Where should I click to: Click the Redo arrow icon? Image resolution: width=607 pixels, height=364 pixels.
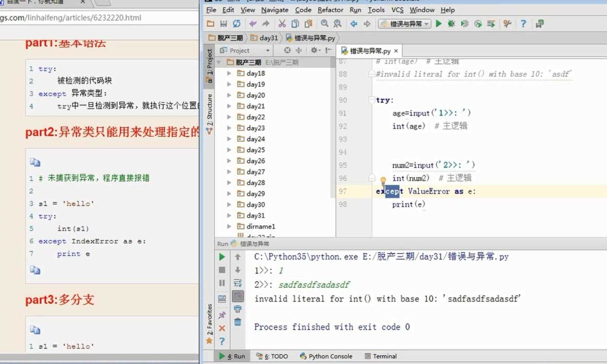pos(266,24)
